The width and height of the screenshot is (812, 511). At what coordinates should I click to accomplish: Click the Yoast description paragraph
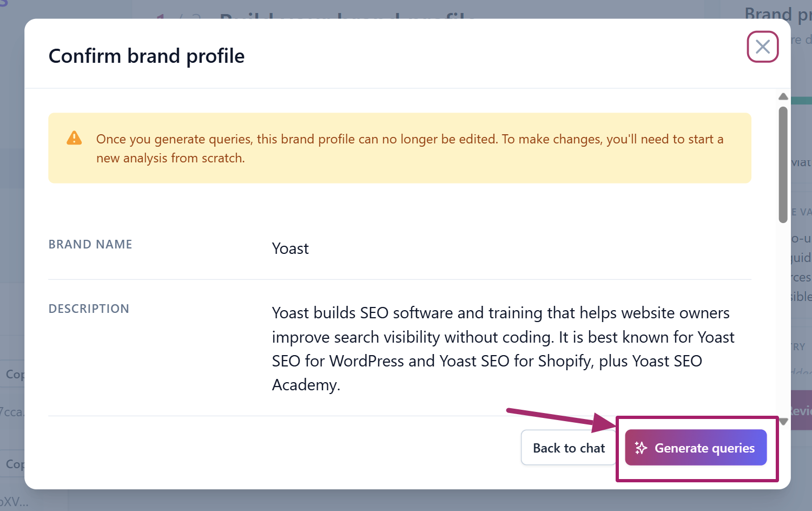coord(503,349)
